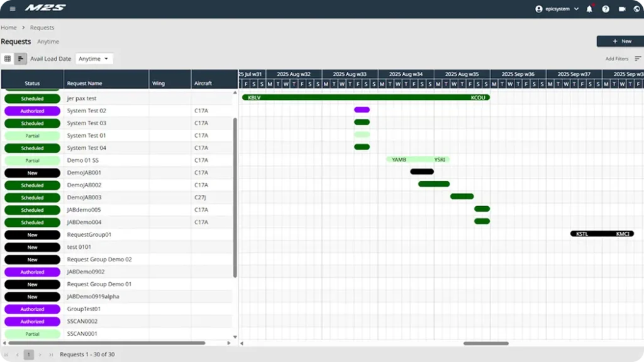Click the video camera icon
644x362 pixels.
[x=622, y=9]
